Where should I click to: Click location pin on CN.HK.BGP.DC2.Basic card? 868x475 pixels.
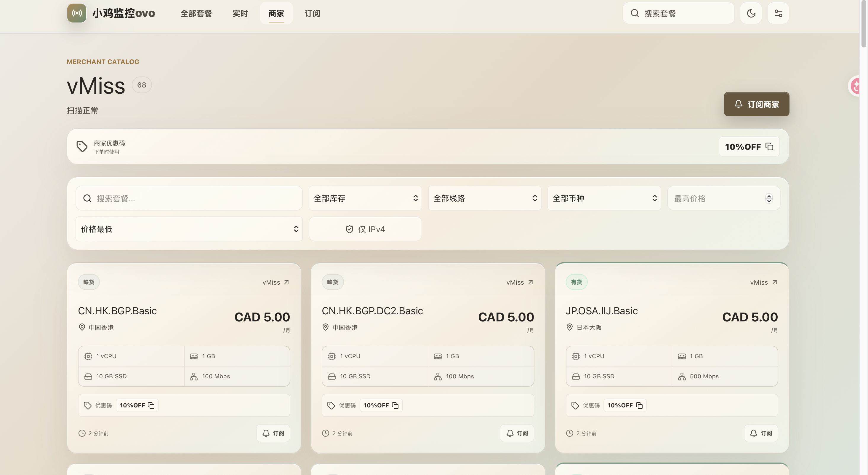[326, 327]
